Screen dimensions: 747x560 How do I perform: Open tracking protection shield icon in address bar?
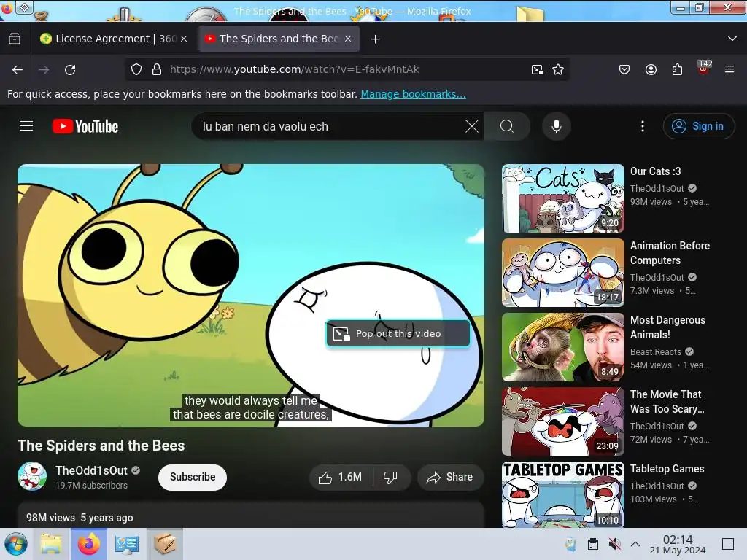point(136,69)
